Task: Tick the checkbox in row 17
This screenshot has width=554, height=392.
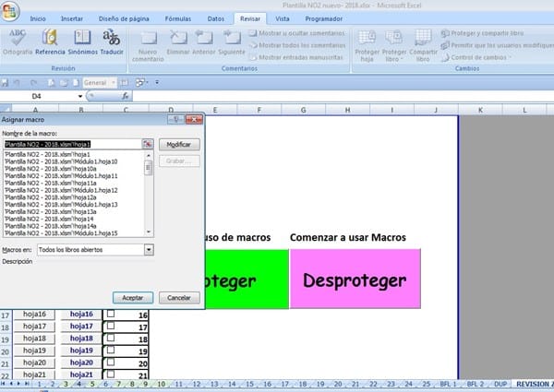Action: click(111, 326)
